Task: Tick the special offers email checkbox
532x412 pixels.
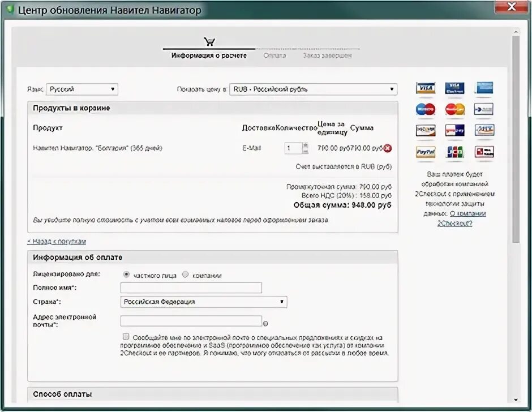Action: coord(126,337)
